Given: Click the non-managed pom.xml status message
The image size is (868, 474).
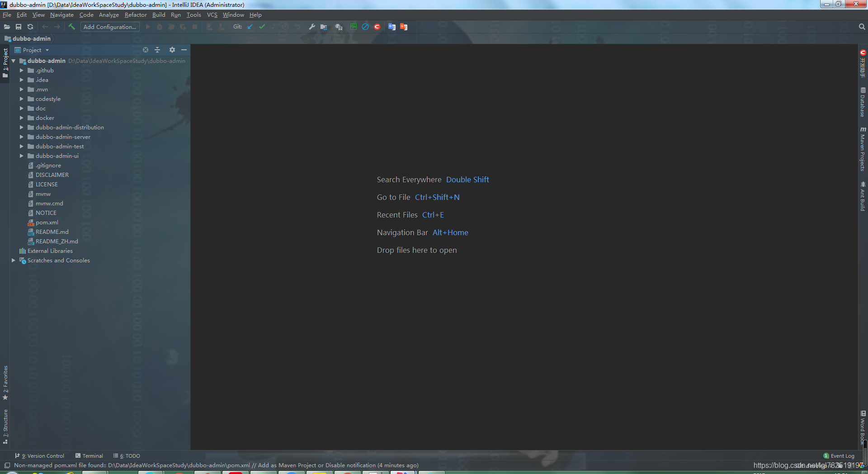Looking at the screenshot, I should [x=216, y=465].
